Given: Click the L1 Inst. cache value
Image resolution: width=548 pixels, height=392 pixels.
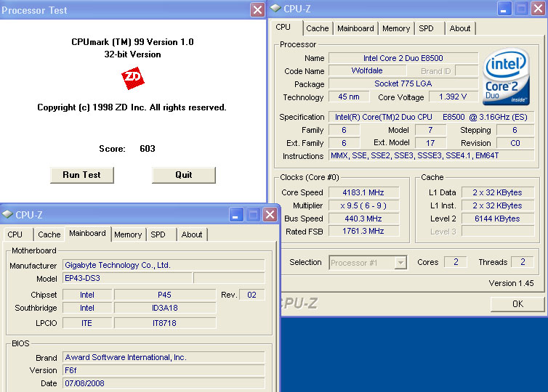Looking at the screenshot, I should (x=497, y=205).
